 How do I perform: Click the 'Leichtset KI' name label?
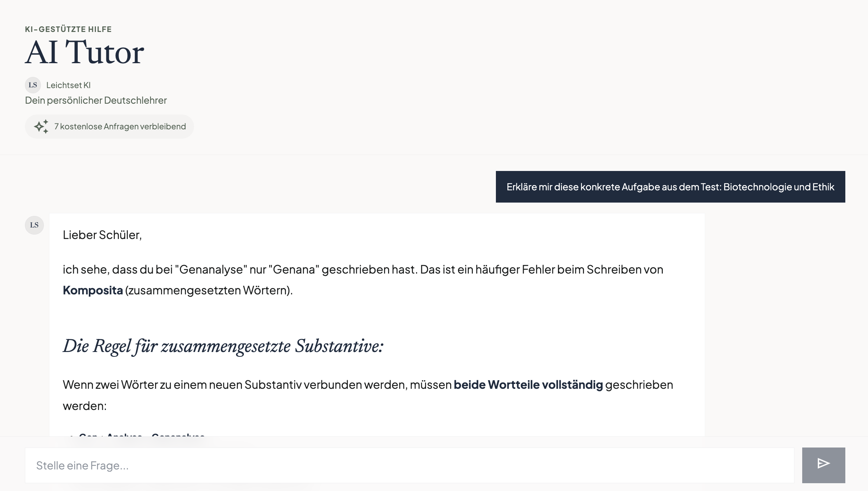point(68,85)
